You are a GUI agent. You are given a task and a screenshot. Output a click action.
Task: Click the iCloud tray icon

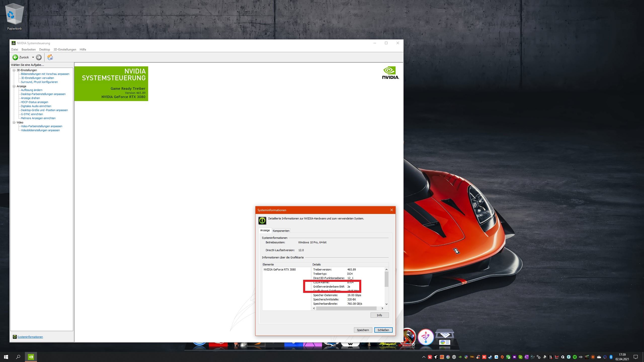[x=496, y=357]
